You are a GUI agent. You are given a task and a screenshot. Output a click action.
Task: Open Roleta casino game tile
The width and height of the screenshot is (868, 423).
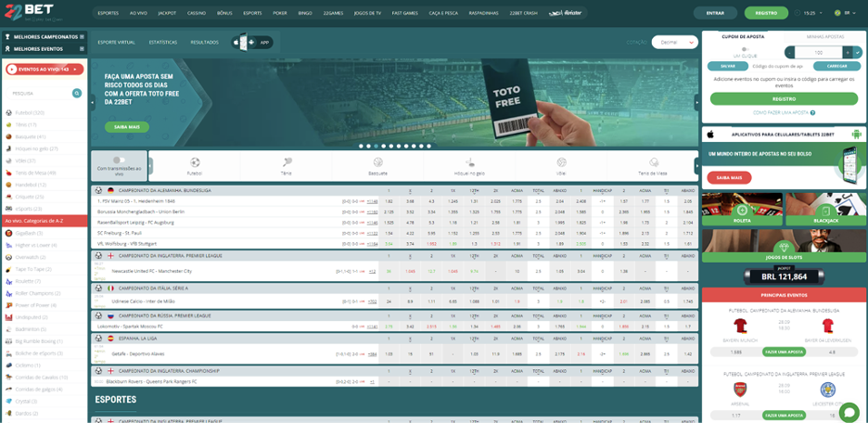[742, 210]
